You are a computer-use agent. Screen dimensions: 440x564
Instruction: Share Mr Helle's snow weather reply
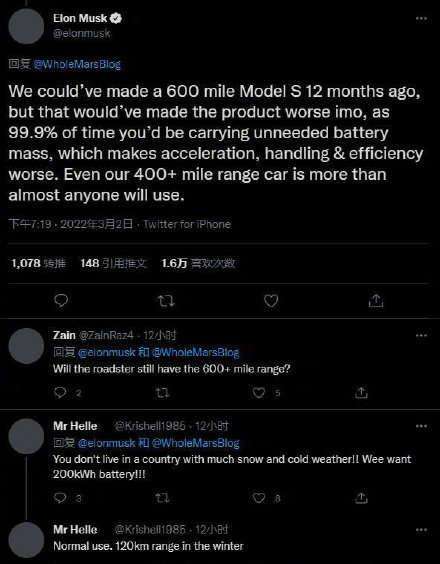tap(361, 498)
